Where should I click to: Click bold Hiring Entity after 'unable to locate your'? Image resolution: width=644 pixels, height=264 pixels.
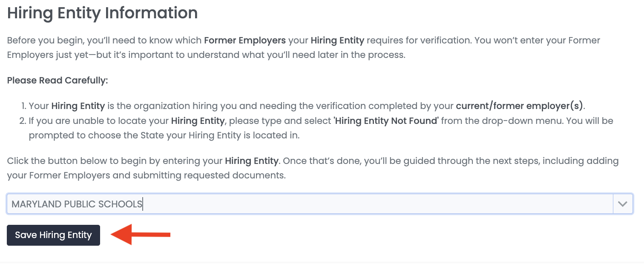click(198, 121)
